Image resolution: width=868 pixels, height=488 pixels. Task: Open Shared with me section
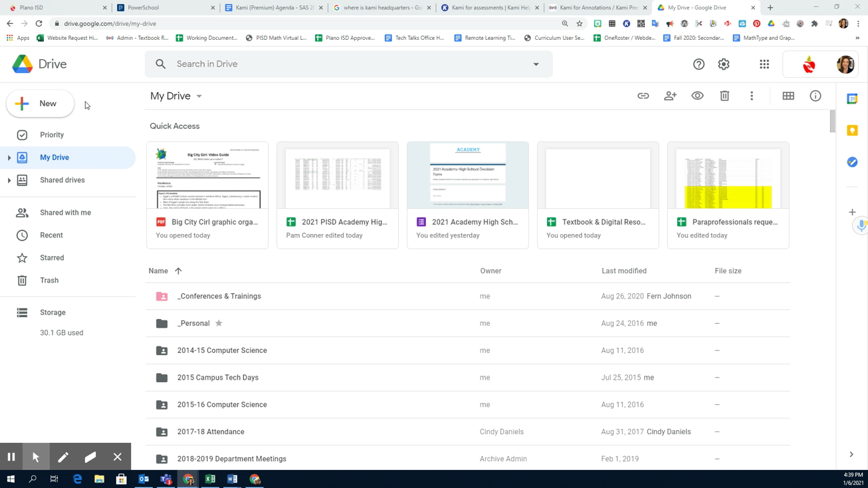65,213
